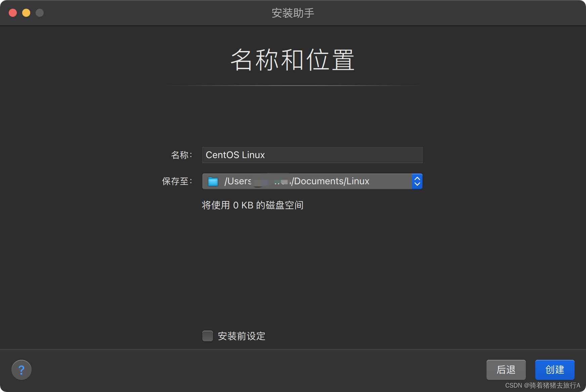Click the circular help badge at bottom left
This screenshot has width=586, height=392.
point(21,370)
